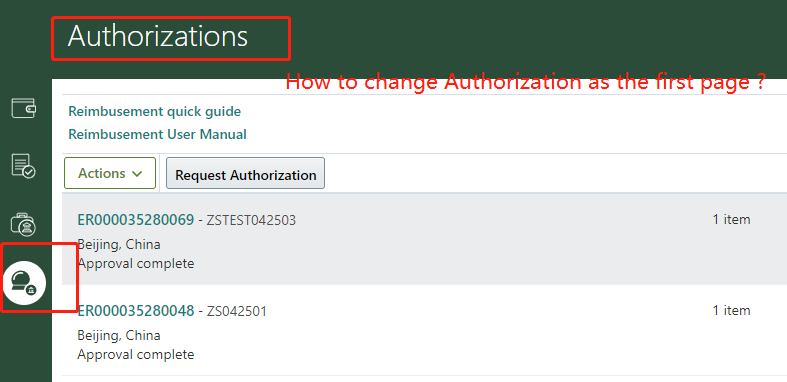Open authorization ER000035280069

(136, 220)
